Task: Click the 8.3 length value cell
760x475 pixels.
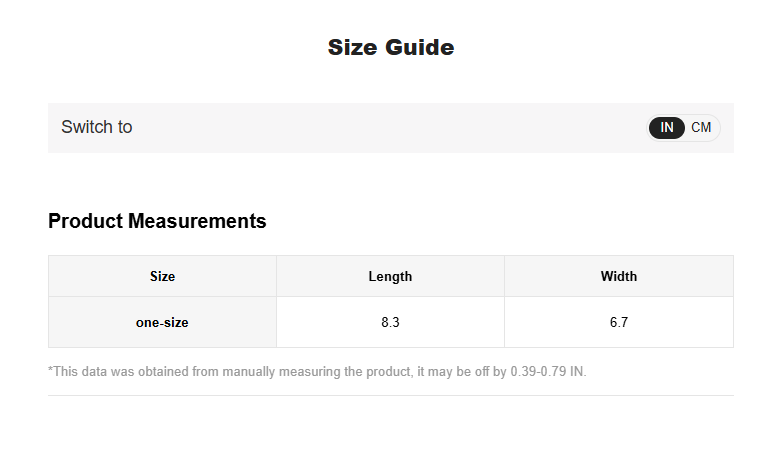Action: 390,323
